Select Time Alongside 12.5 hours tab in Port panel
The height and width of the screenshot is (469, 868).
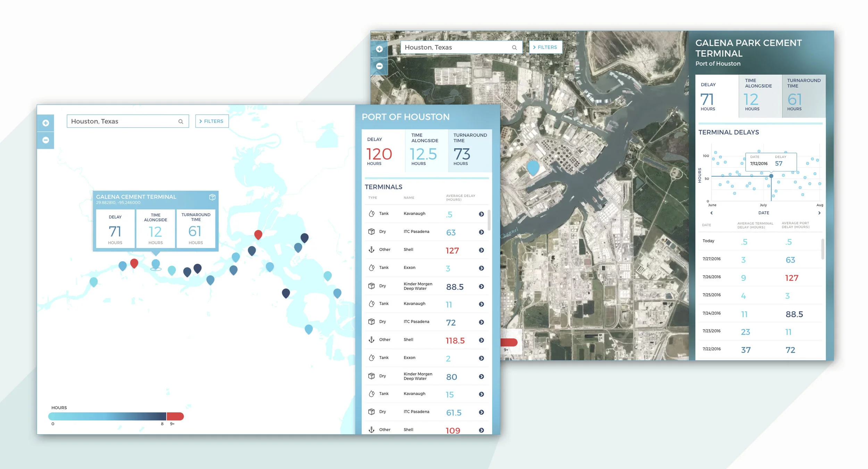427,151
